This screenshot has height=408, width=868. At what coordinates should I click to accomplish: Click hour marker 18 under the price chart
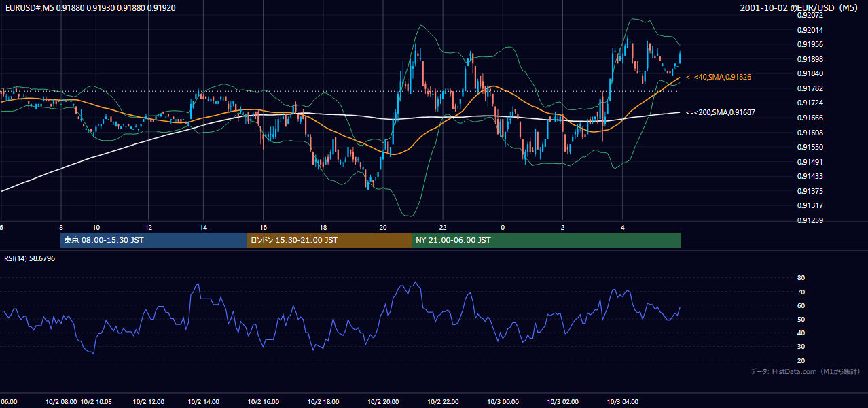click(x=323, y=228)
